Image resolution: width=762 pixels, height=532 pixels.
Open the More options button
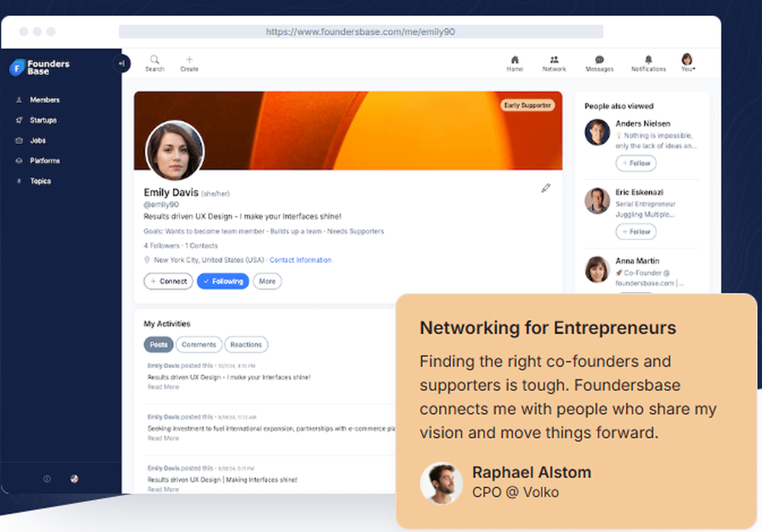click(267, 281)
